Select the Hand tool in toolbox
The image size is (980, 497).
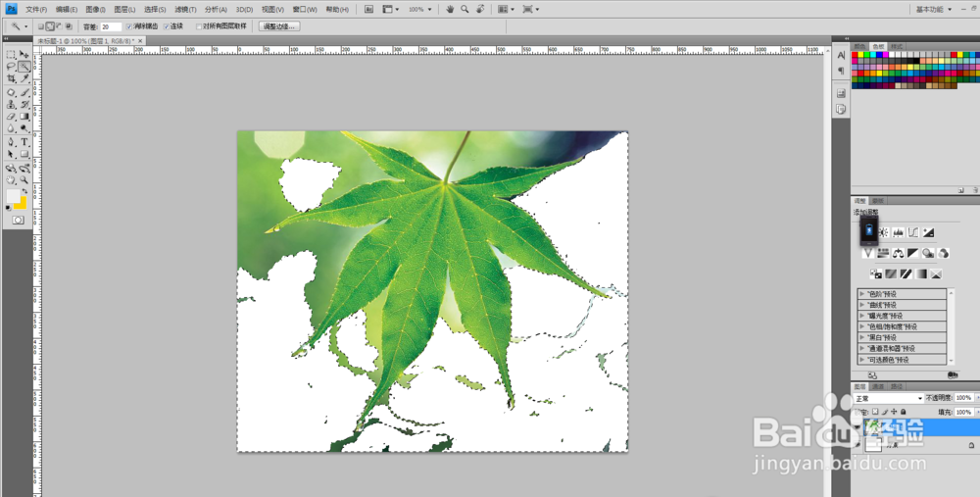[11, 179]
